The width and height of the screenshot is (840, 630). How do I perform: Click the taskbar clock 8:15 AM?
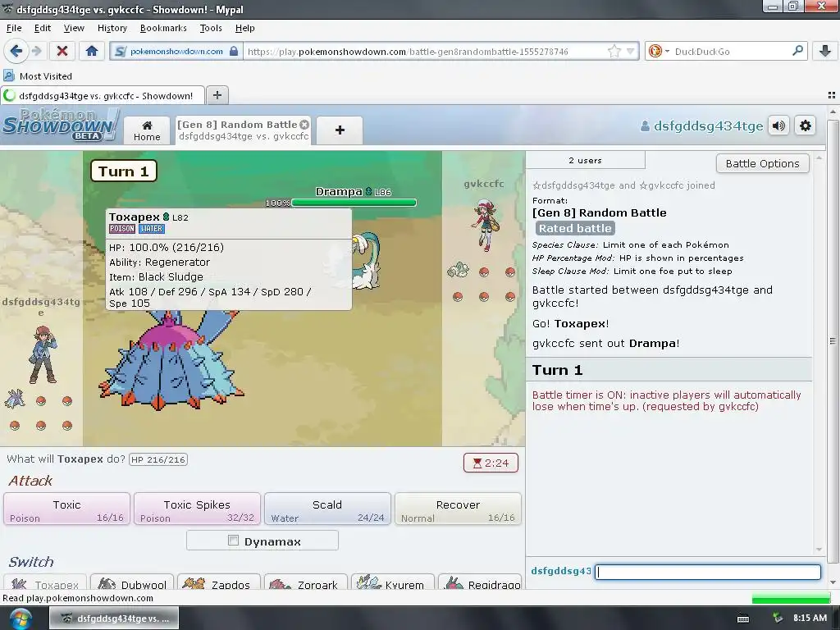(x=810, y=618)
